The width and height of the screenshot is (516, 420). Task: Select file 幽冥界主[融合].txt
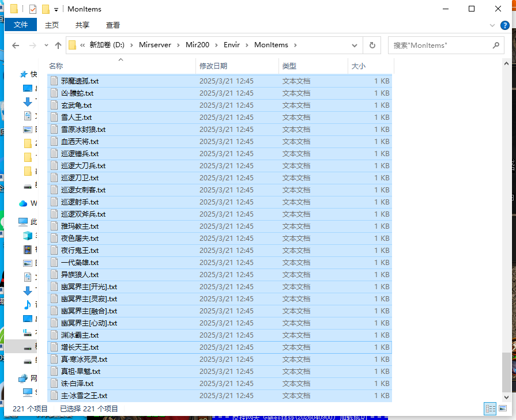coord(220,311)
